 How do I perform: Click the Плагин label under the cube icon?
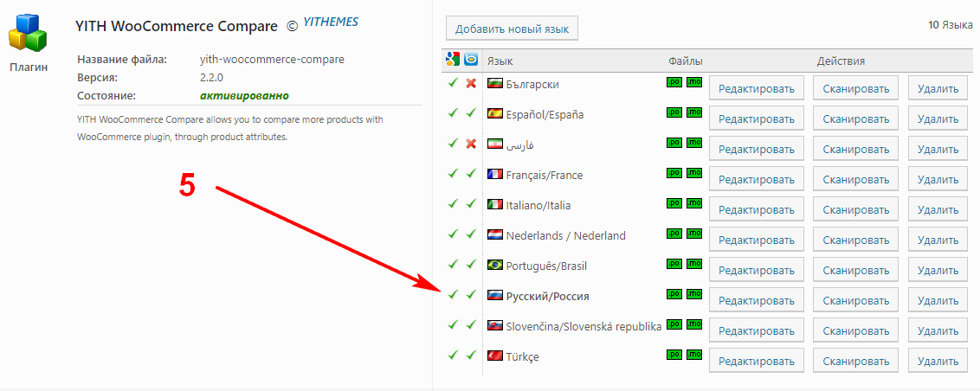click(29, 67)
